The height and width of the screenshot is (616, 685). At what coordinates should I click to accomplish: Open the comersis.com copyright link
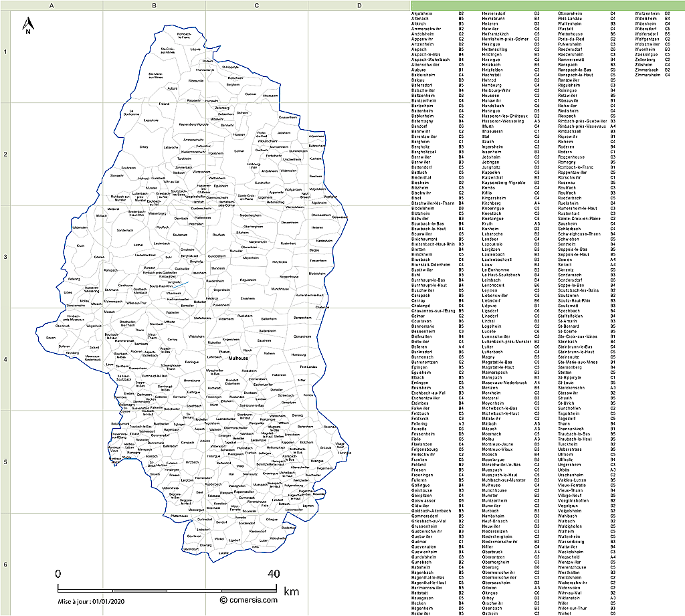click(249, 600)
